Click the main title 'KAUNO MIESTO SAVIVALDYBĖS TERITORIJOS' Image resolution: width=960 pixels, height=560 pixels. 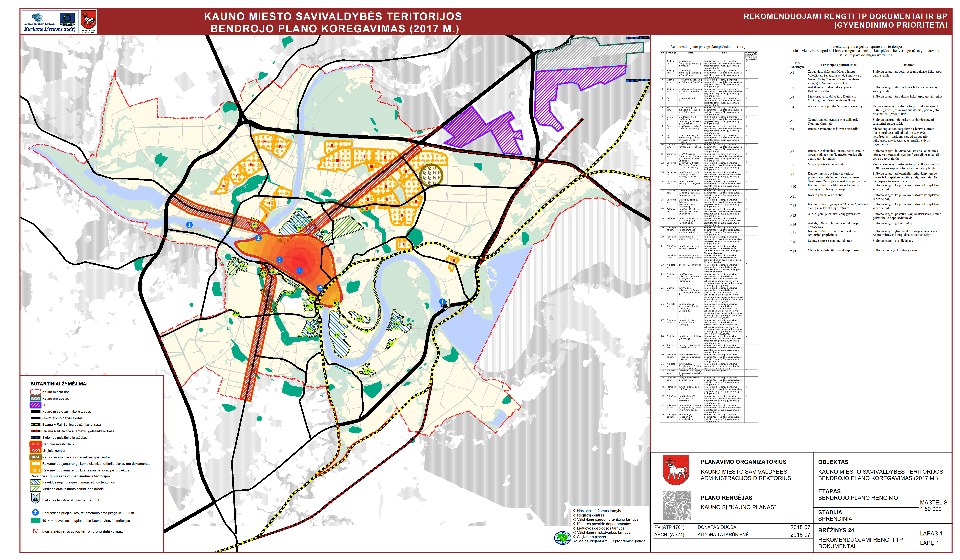pos(333,16)
